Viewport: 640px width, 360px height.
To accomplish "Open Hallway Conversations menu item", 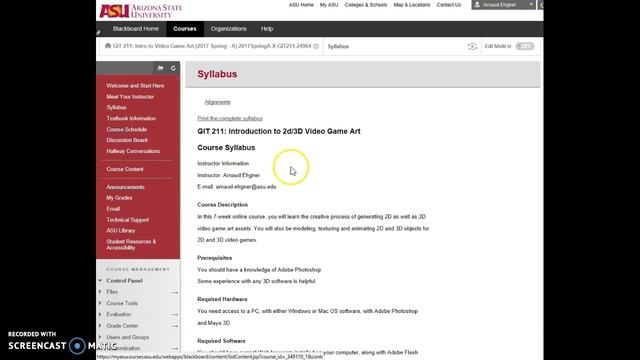I will tap(133, 151).
